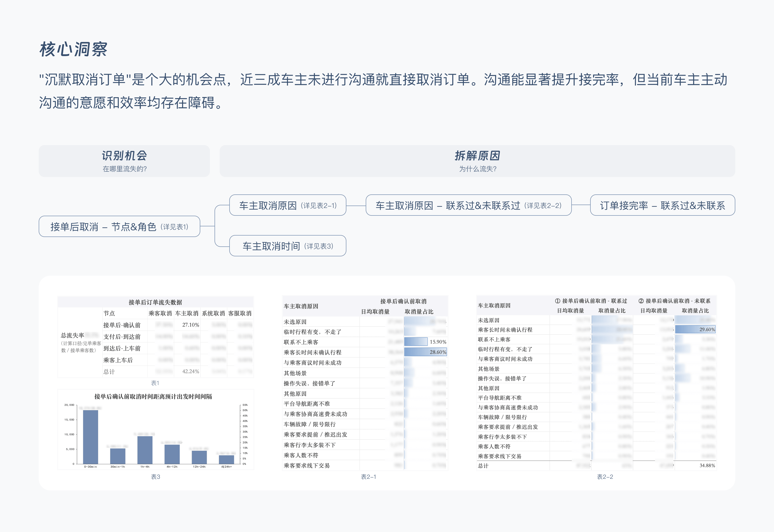Click the 接单后确认前取消 header in table 2-1

pos(403,301)
